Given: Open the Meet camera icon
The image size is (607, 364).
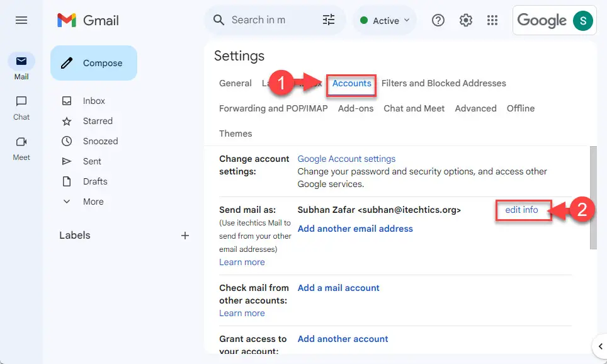Looking at the screenshot, I should pos(21,142).
